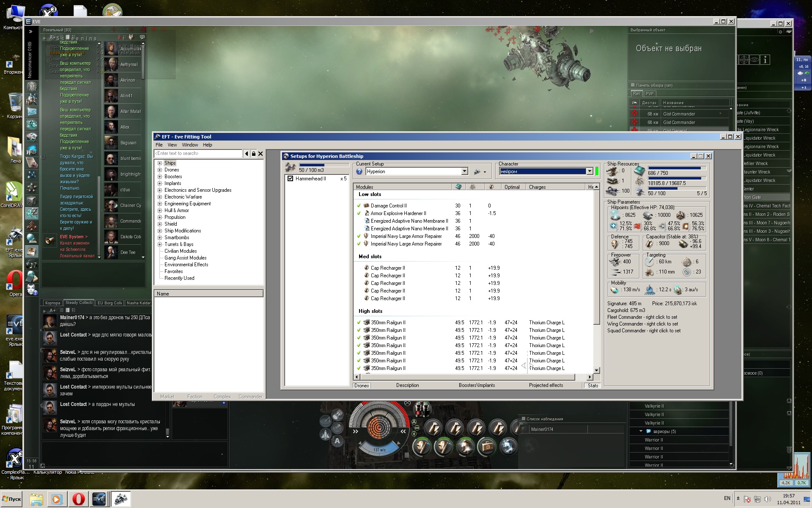Toggle the Damage Control II active checkmark
Screen dimensions: 812x508
(x=359, y=206)
